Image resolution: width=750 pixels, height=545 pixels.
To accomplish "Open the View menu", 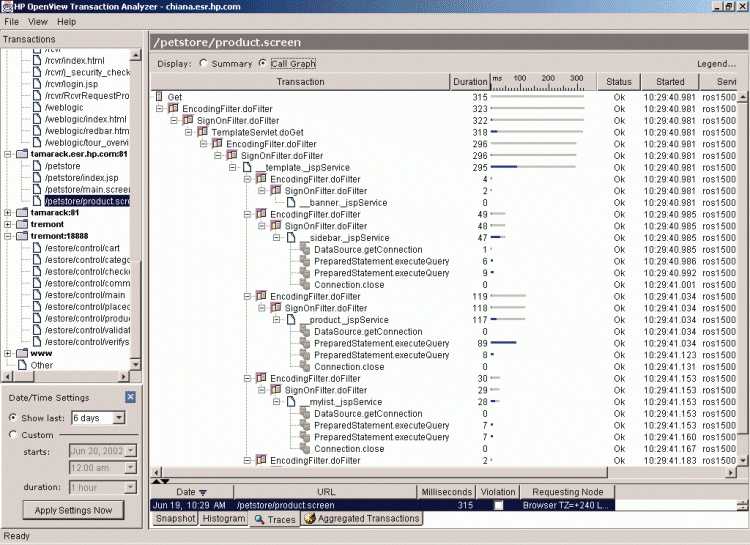I will (37, 21).
